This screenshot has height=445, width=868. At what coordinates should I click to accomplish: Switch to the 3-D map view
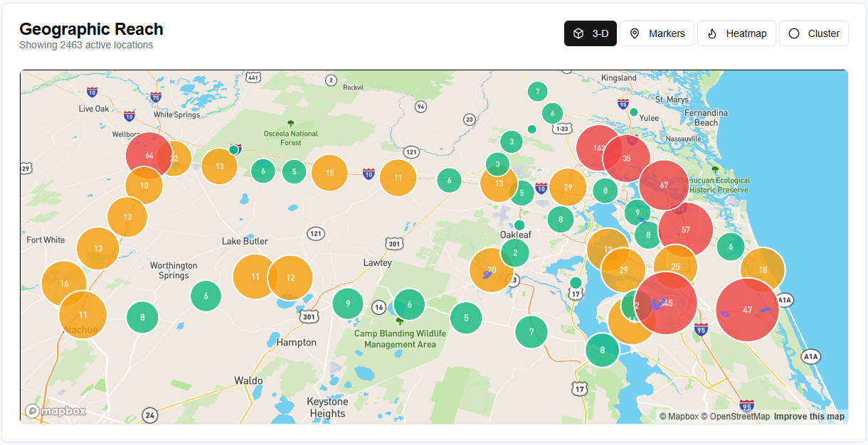pyautogui.click(x=591, y=33)
